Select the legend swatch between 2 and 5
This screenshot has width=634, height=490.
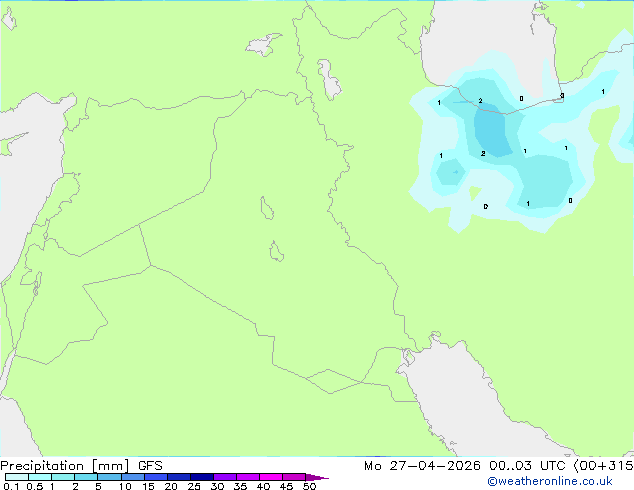pyautogui.click(x=86, y=477)
